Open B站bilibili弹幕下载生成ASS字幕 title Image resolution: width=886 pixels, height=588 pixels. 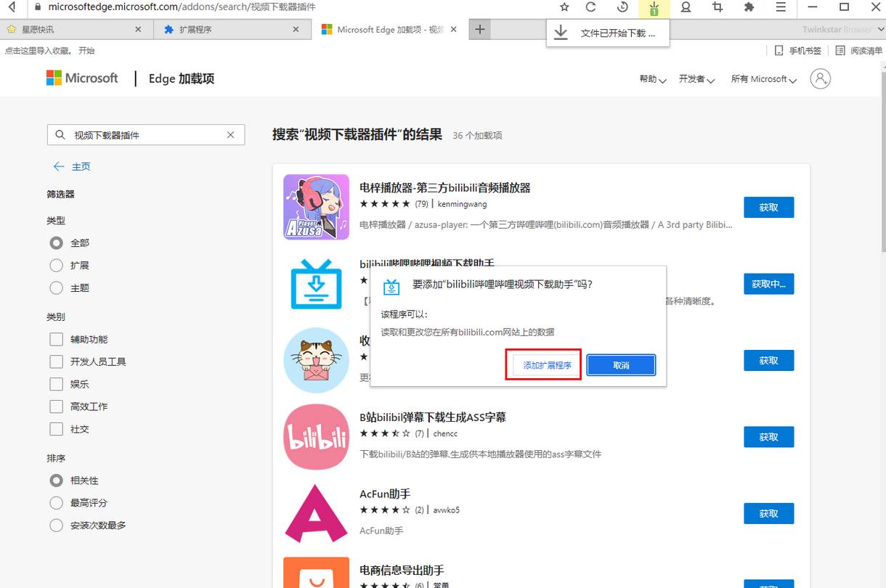(x=433, y=417)
